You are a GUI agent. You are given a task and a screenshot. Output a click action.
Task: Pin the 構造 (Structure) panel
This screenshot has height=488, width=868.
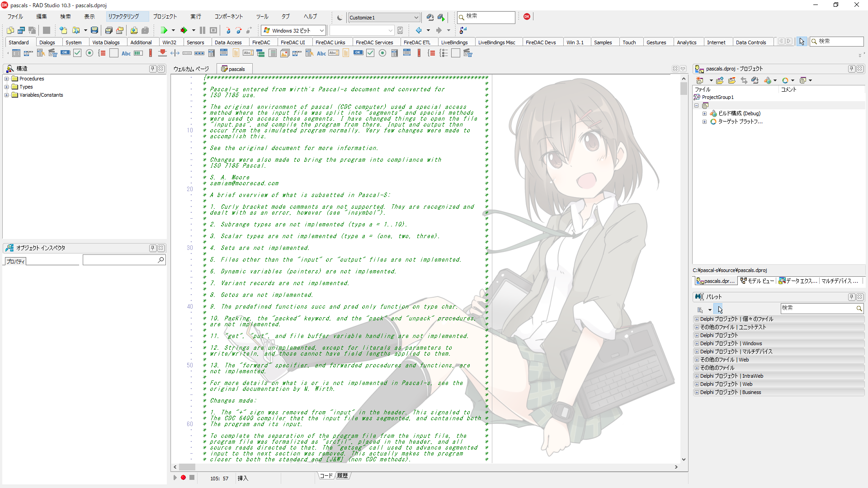point(153,69)
